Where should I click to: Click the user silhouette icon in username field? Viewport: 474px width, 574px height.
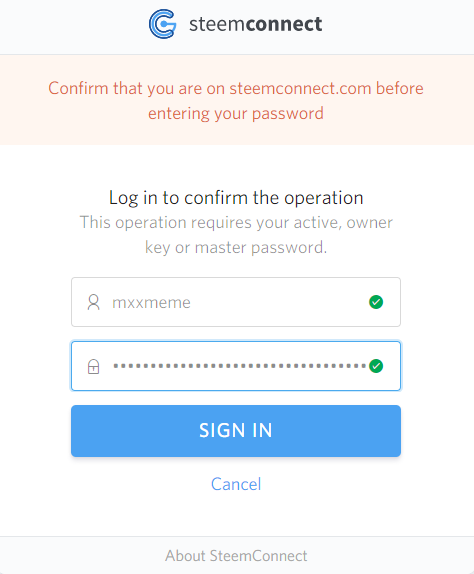click(93, 302)
